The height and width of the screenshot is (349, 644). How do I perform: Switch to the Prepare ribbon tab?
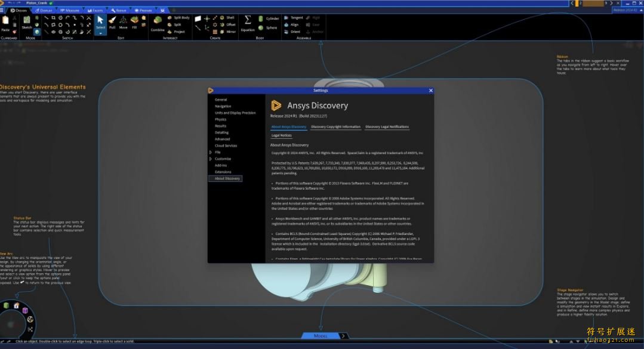click(143, 10)
